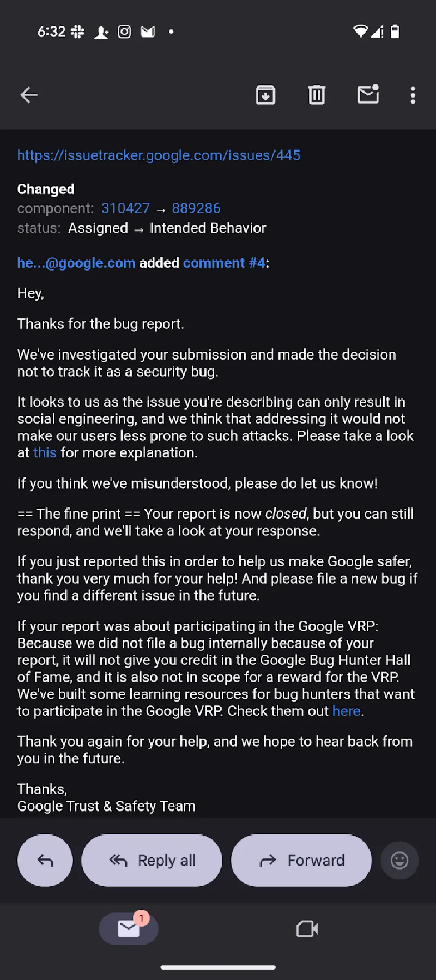Image resolution: width=436 pixels, height=980 pixels.
Task: Archive this email
Action: (265, 95)
